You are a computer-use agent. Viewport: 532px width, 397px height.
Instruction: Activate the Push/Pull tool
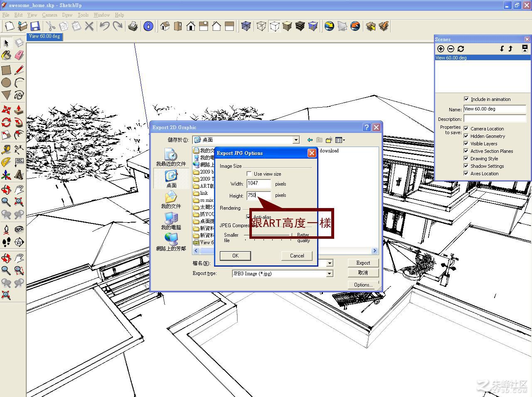[x=19, y=110]
